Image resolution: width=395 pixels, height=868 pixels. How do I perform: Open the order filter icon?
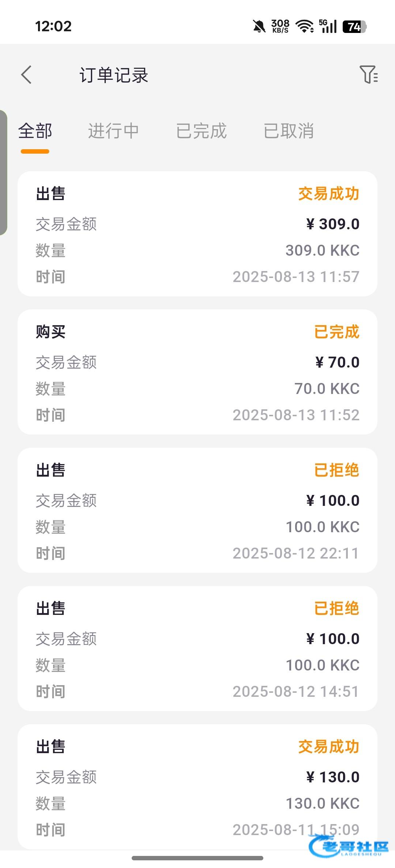click(x=368, y=75)
